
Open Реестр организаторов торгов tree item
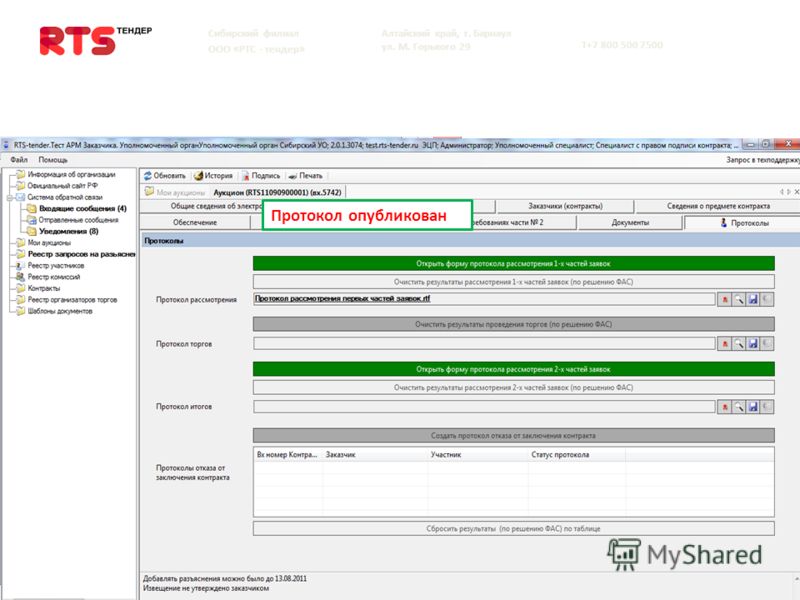point(72,299)
